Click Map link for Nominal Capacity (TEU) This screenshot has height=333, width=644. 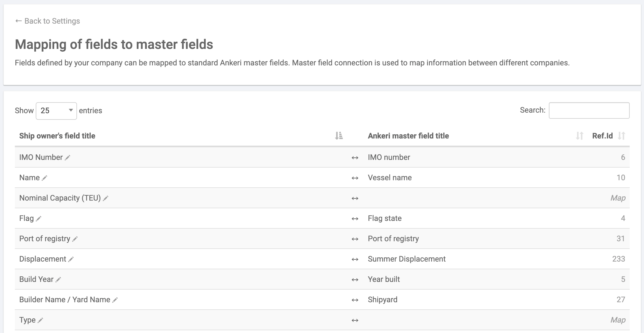pyautogui.click(x=618, y=198)
